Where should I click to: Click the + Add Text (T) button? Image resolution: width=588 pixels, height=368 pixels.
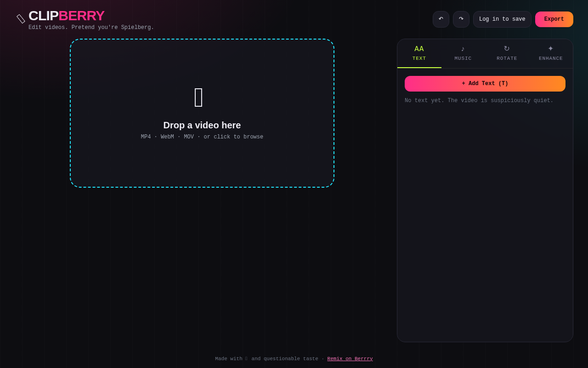coord(485,84)
